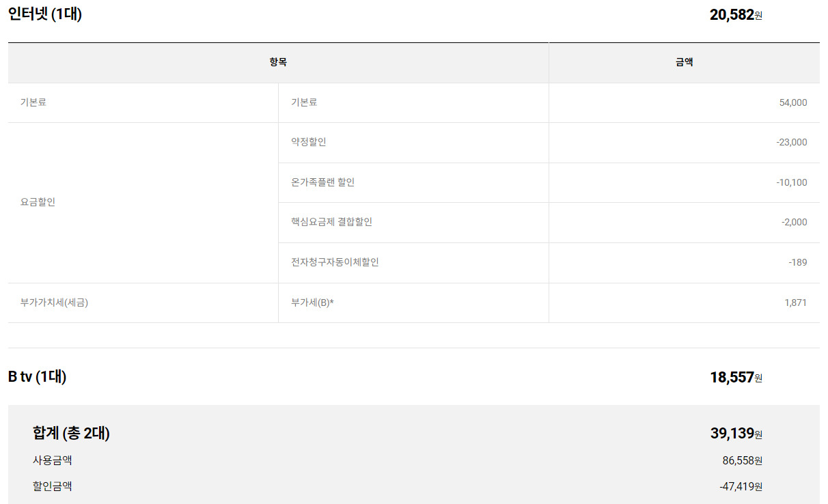This screenshot has height=504, width=828.
Task: Click the 항목 column header
Action: tap(278, 62)
